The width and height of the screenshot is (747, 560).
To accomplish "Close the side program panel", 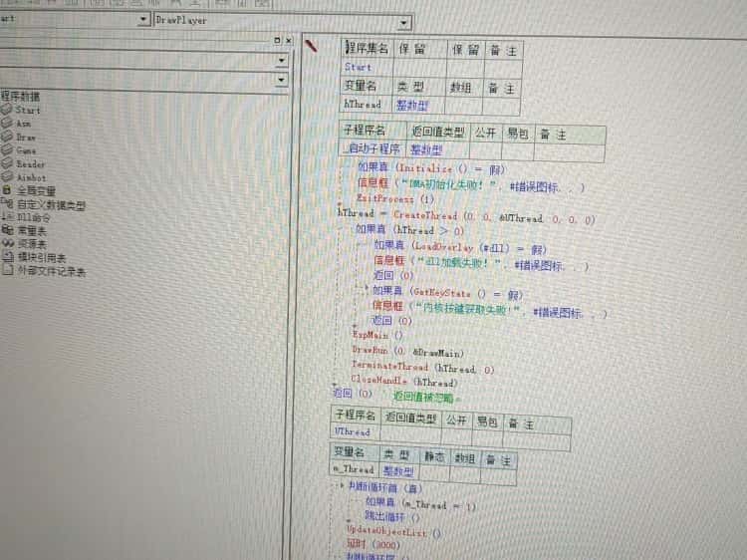I will point(288,41).
